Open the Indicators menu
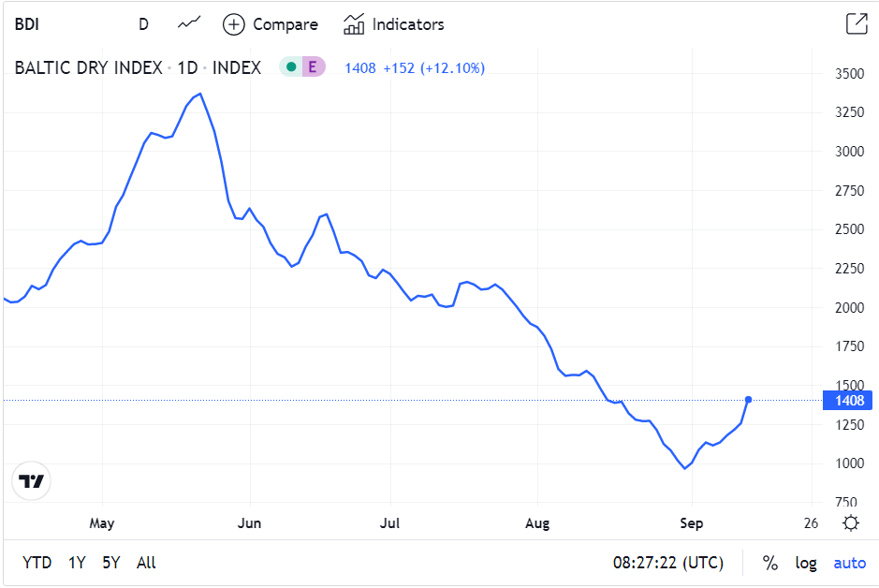Screen dimensions: 879x588 [x=394, y=24]
